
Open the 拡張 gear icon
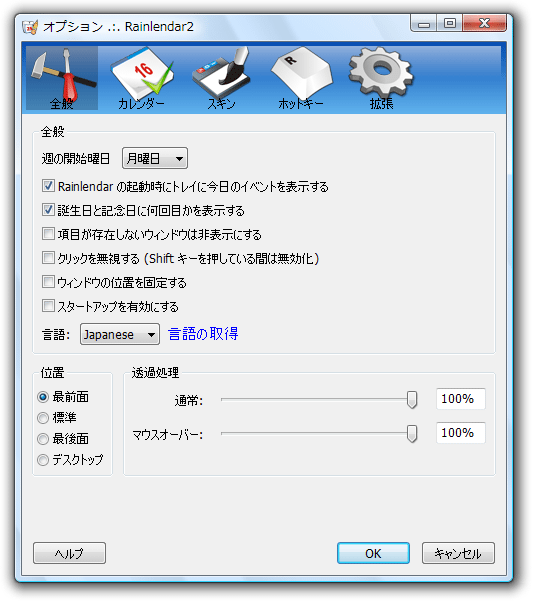[381, 78]
